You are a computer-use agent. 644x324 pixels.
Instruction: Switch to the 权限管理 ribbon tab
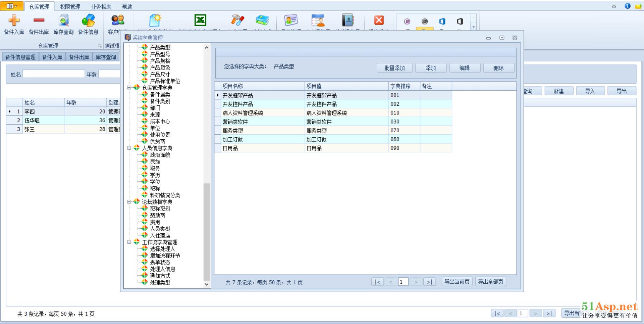(x=70, y=7)
